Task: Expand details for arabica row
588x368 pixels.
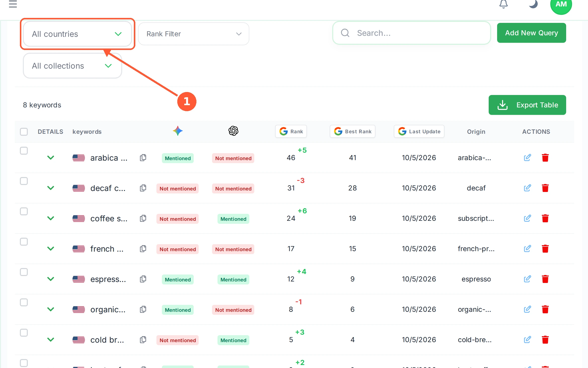Action: pos(51,158)
